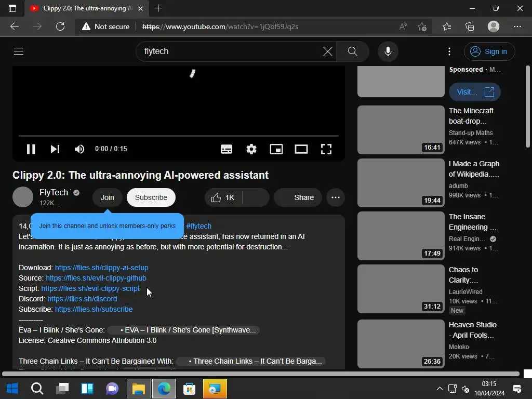532x399 pixels.
Task: Open the FlyTech channel name link
Action: coord(54,192)
